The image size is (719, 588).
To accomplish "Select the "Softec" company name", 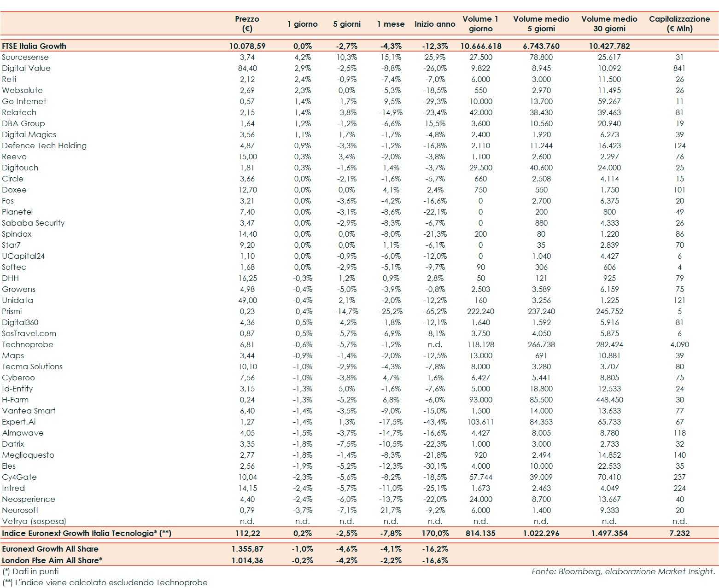I will point(14,267).
